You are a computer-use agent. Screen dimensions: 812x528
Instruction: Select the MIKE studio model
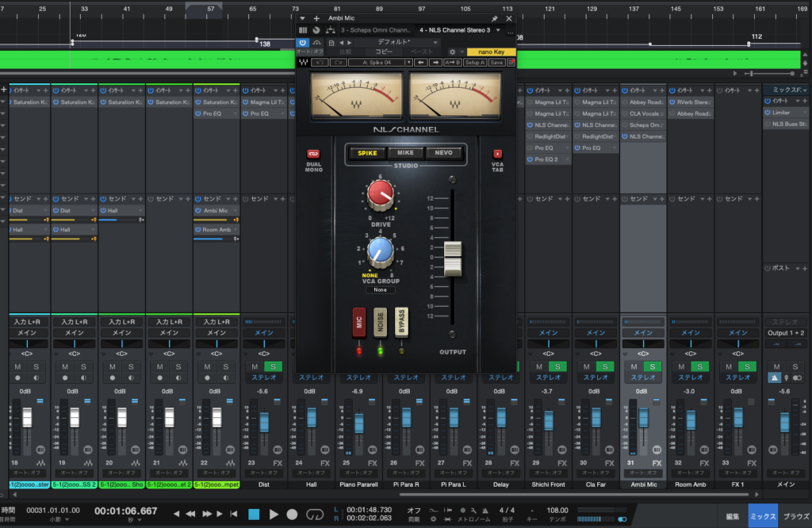[405, 153]
